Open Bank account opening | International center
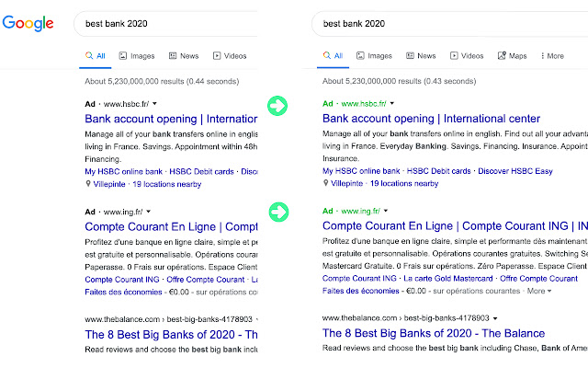The height and width of the screenshot is (368, 588). pyautogui.click(x=431, y=119)
